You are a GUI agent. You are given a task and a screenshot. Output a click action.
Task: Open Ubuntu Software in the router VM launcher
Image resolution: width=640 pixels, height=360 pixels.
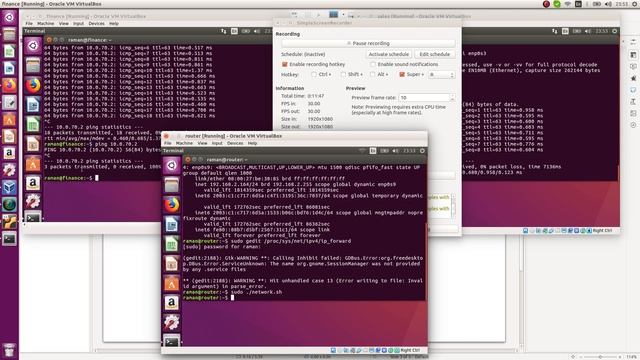171,283
